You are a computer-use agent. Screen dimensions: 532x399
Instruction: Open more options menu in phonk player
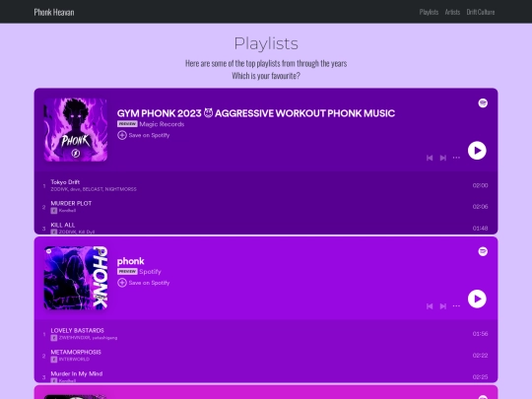point(456,306)
